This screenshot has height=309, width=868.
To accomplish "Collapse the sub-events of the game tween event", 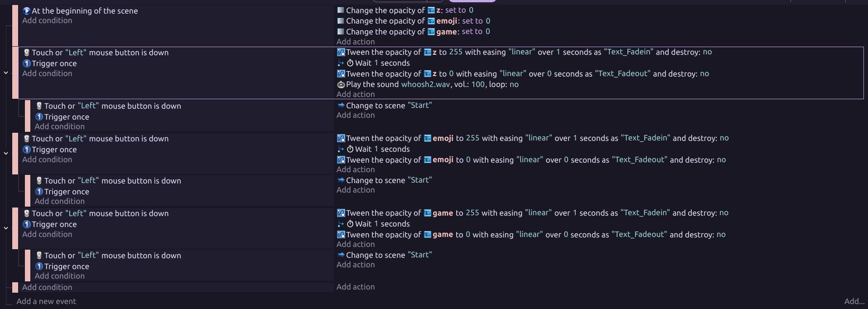I will (x=6, y=228).
